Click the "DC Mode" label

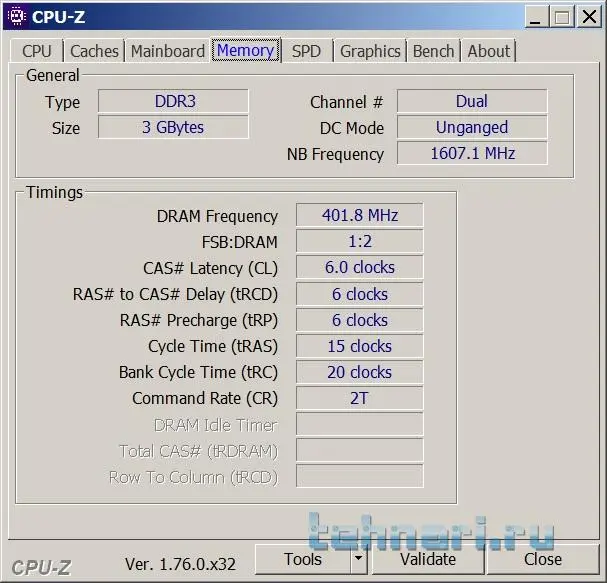[352, 128]
